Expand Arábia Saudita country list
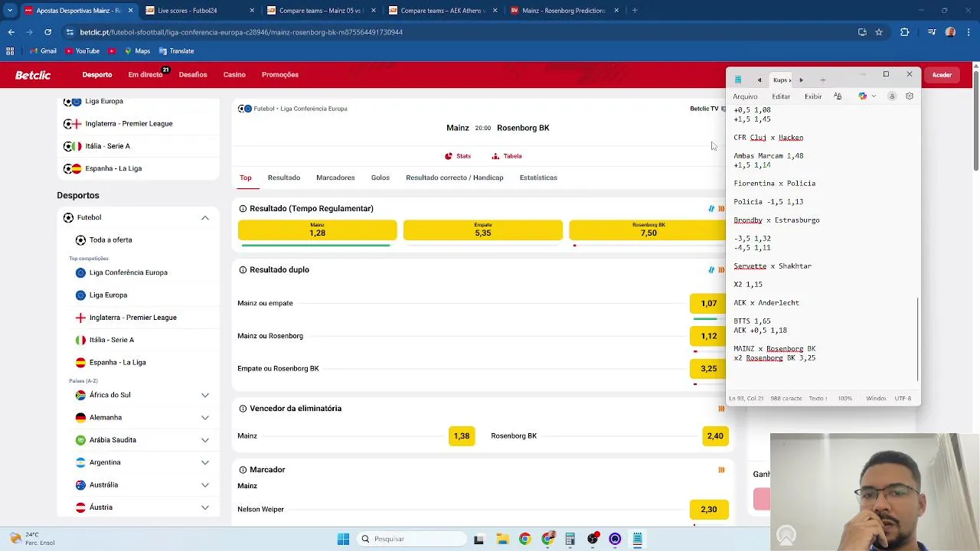The image size is (980, 551). pyautogui.click(x=205, y=440)
